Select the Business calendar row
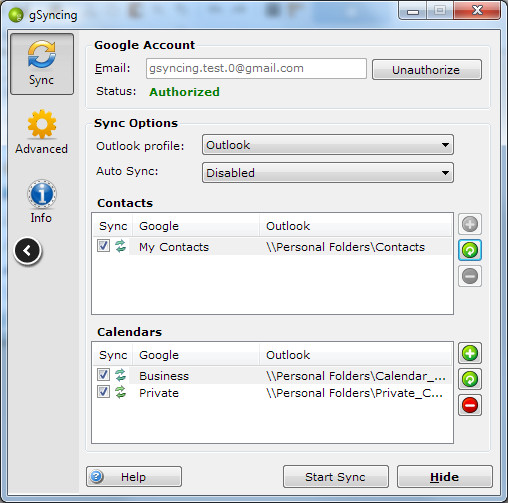Screen dimensions: 508x503 pyautogui.click(x=273, y=375)
